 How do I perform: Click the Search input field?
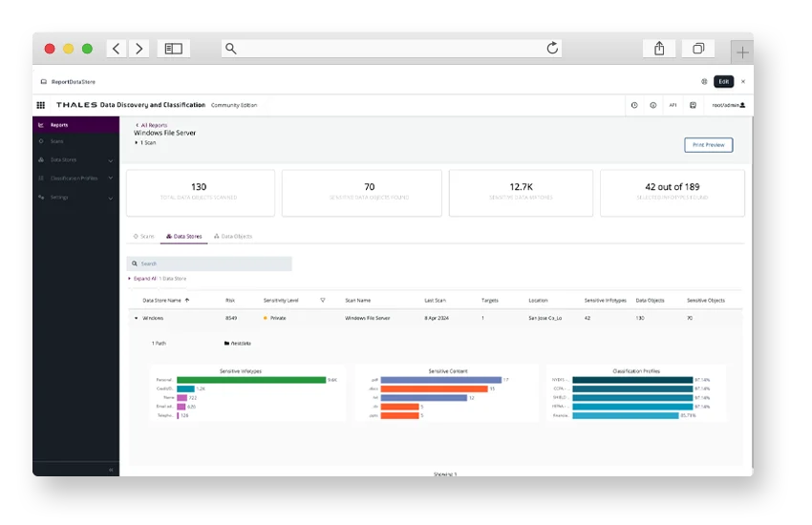(x=210, y=263)
